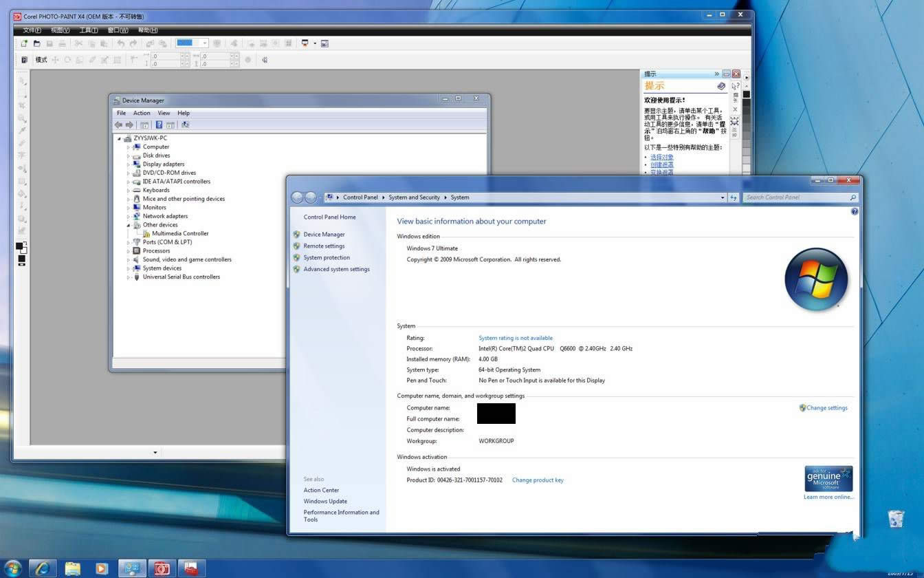Screen dimensions: 924x578
Task: Click the Open file icon in Corel PHOTO-PAINT
Action: pyautogui.click(x=37, y=43)
